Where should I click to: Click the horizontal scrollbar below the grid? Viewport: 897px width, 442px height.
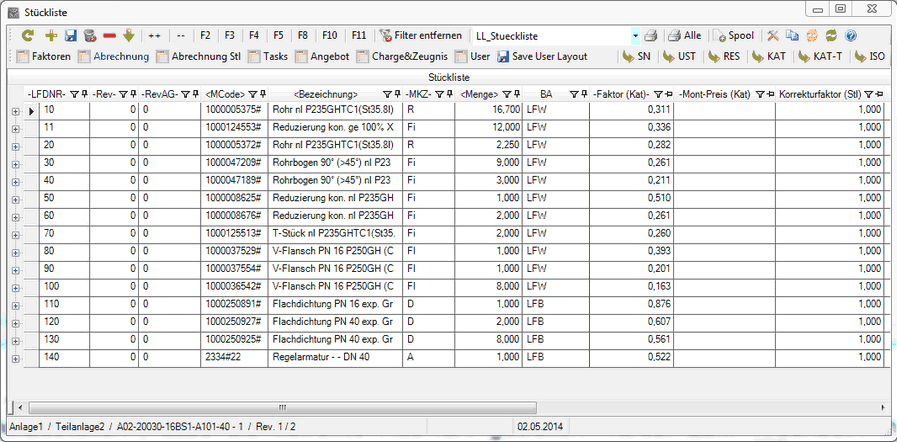click(450, 407)
